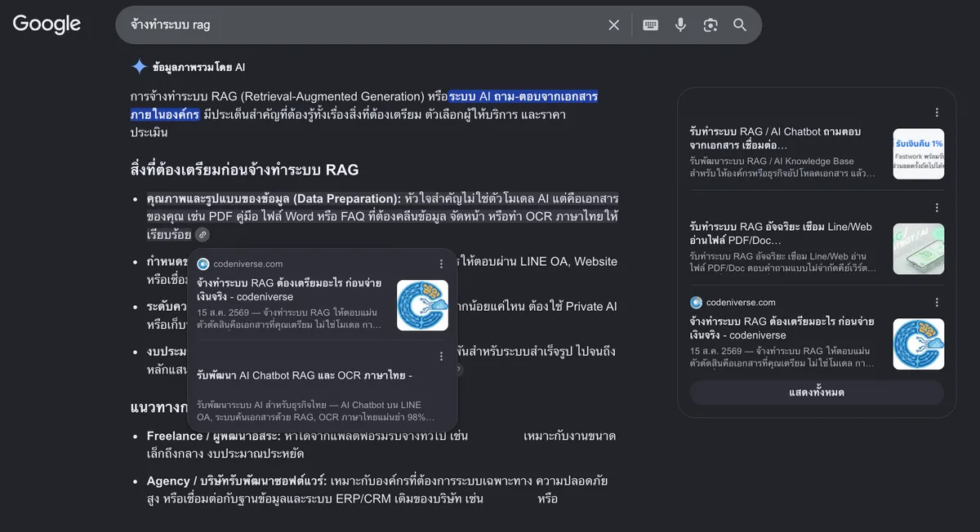
Task: Open the on-screen keyboard input tool
Action: pyautogui.click(x=650, y=25)
